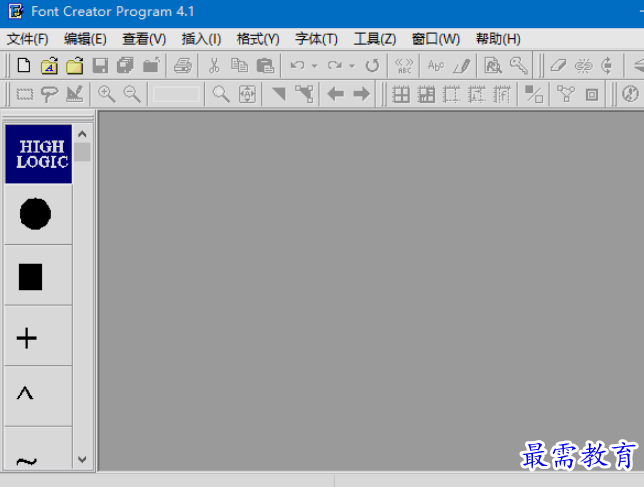Click the undo arrow icon
644x487 pixels.
pos(297,65)
